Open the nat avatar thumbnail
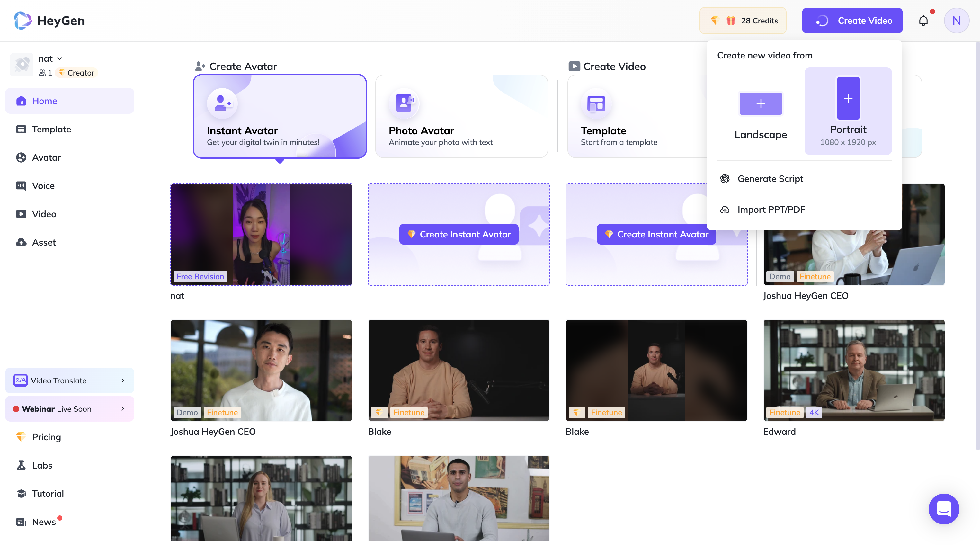The height and width of the screenshot is (545, 980). click(x=261, y=235)
